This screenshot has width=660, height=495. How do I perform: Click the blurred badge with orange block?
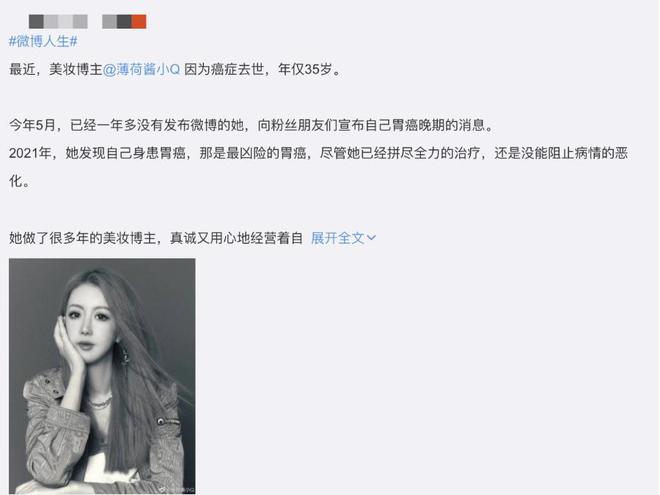(124, 21)
